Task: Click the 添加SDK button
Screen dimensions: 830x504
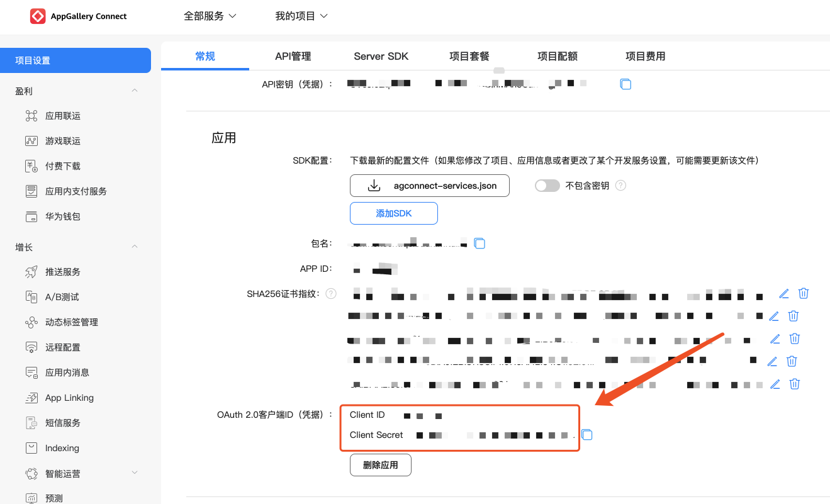Action: (394, 213)
